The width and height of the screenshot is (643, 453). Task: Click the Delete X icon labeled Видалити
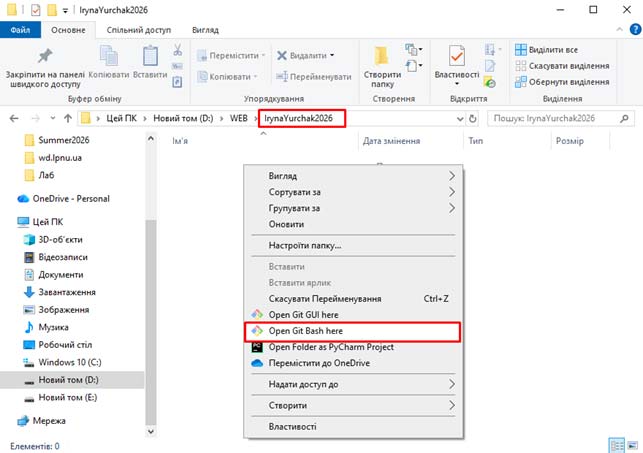click(x=282, y=55)
